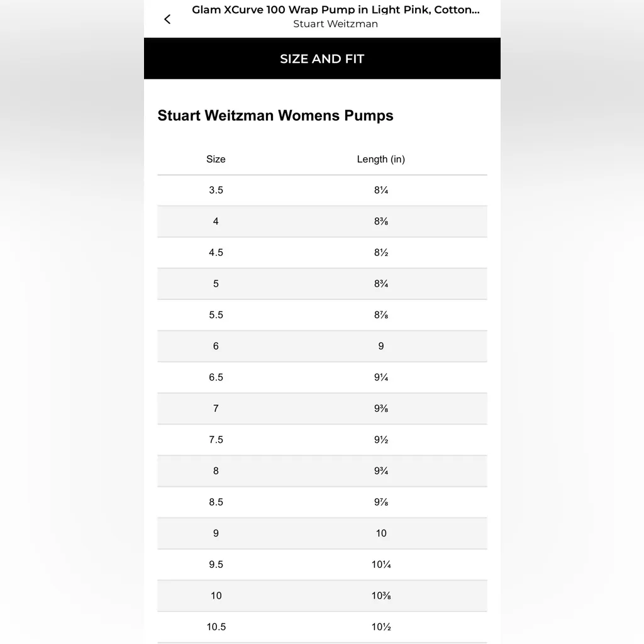
Task: Choose the size 4.5 cell
Action: (x=216, y=252)
